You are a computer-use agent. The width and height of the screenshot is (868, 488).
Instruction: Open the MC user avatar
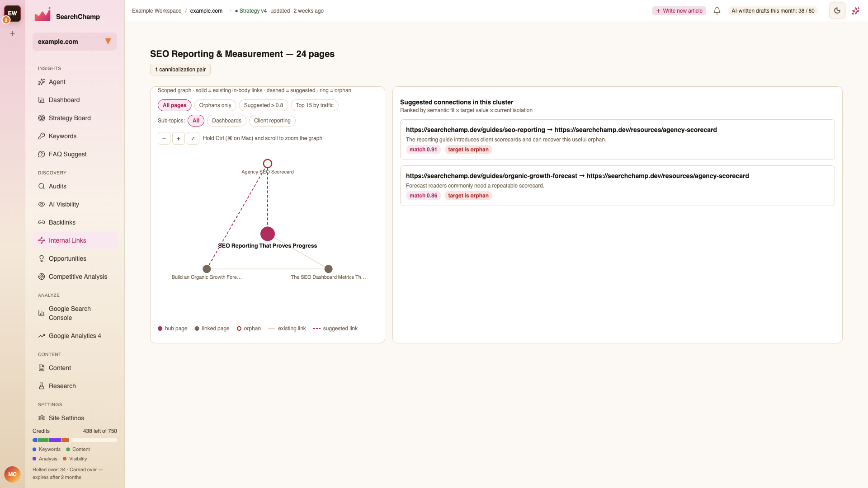click(x=12, y=474)
